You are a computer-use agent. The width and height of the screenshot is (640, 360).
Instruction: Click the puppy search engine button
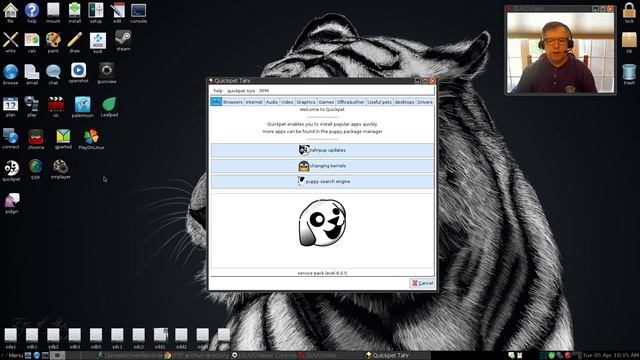click(x=322, y=181)
